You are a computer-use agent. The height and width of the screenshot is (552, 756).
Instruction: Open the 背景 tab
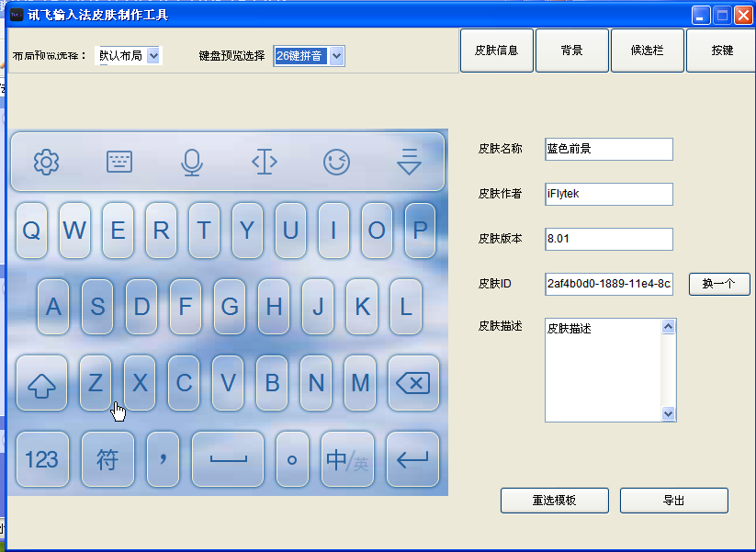pos(572,51)
